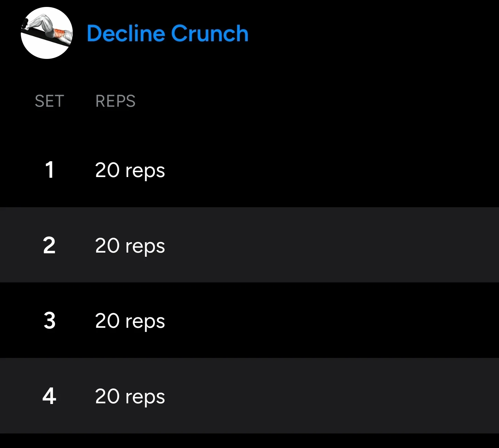Select the empty right side of set 3 row
The width and height of the screenshot is (499, 448).
pos(333,320)
